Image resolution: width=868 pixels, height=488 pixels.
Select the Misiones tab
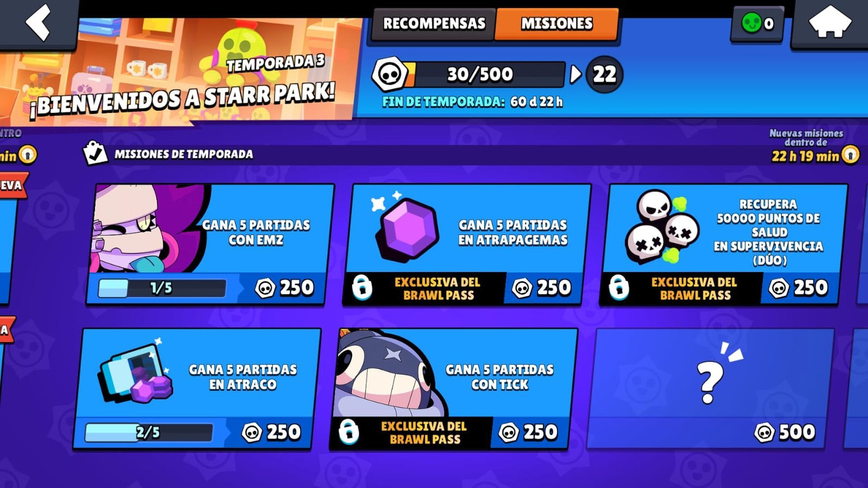(557, 23)
